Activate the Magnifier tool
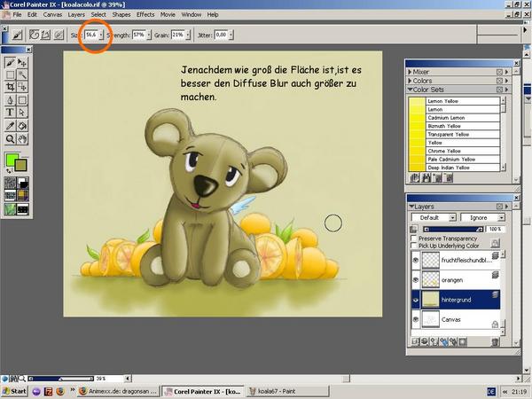This screenshot has width=532, height=399. click(x=10, y=139)
